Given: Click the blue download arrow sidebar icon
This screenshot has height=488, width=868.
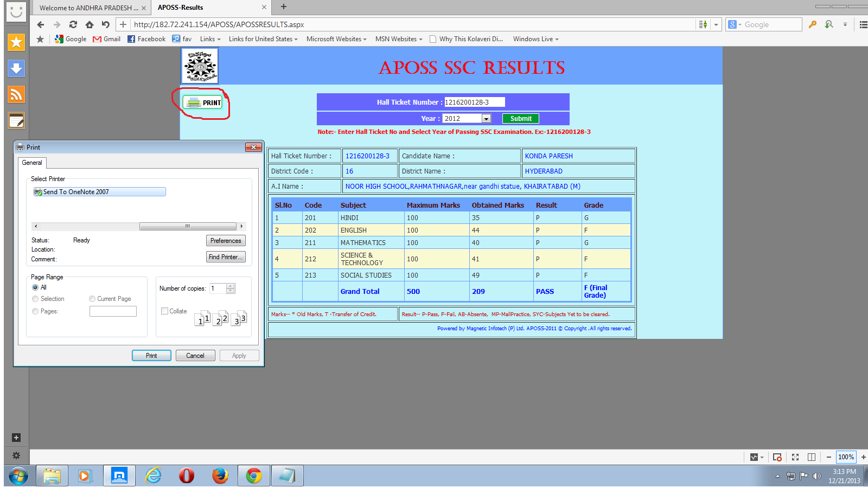Looking at the screenshot, I should 16,68.
